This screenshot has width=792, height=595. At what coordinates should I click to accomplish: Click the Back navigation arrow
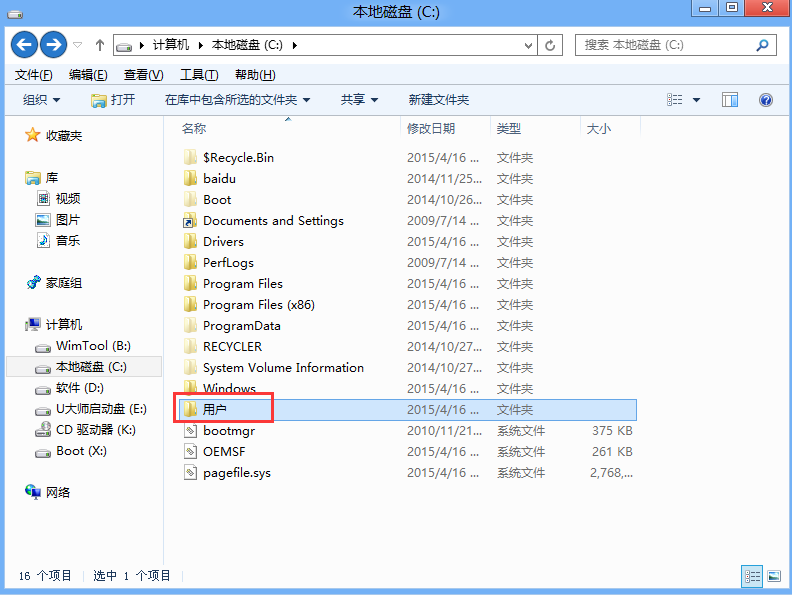24,45
